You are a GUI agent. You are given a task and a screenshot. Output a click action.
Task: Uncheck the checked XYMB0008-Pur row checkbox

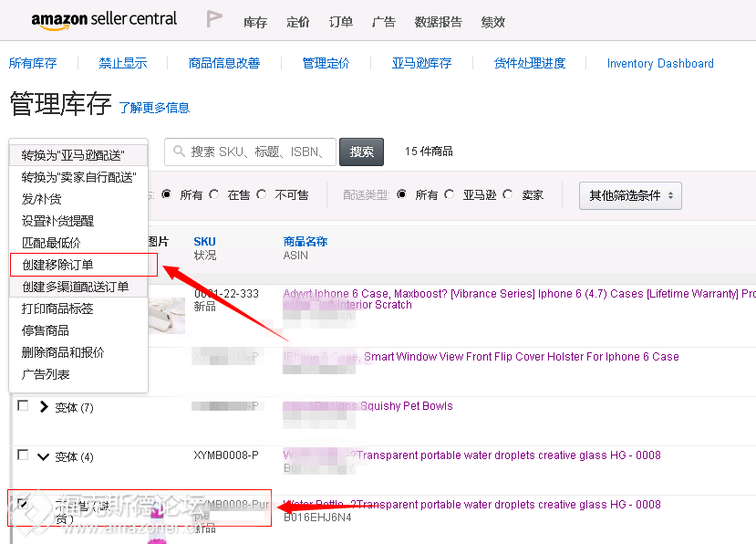tap(23, 504)
